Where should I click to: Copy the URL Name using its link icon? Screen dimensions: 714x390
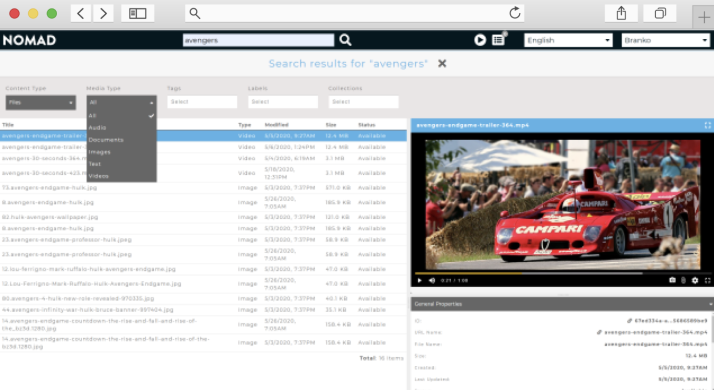click(x=599, y=333)
